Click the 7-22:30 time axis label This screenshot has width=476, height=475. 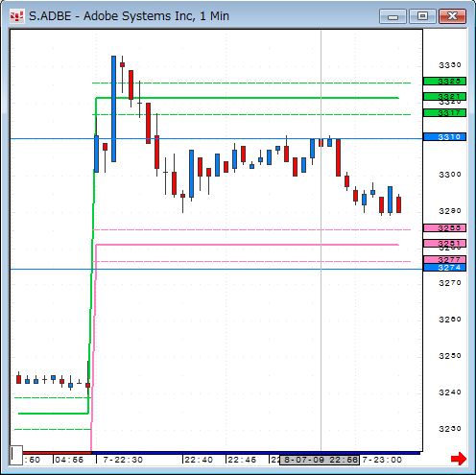click(x=123, y=460)
